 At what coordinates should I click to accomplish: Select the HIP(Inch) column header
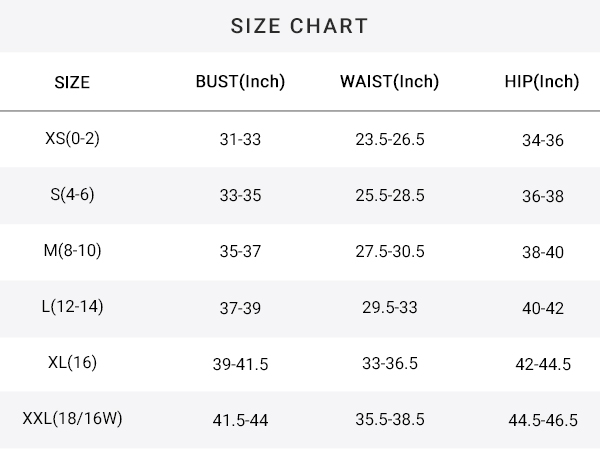(x=542, y=82)
